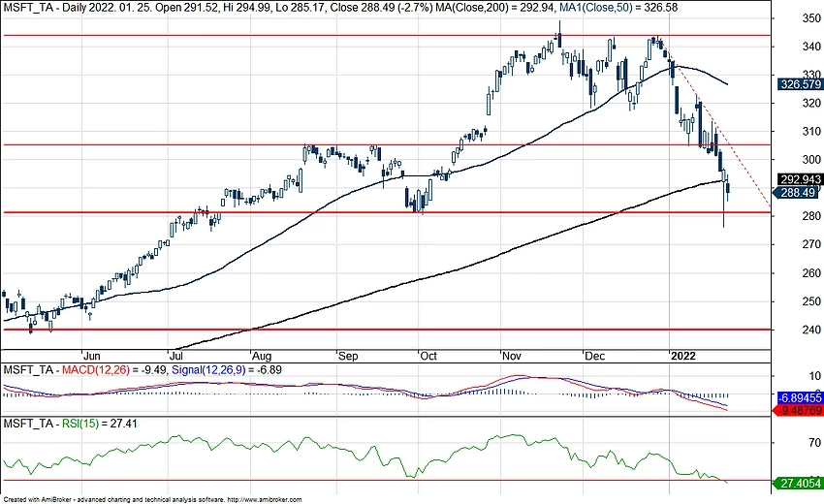Screen dimensions: 824x504
Task: Click the Close 288.49 (-2.7%) header value
Action: [x=380, y=8]
